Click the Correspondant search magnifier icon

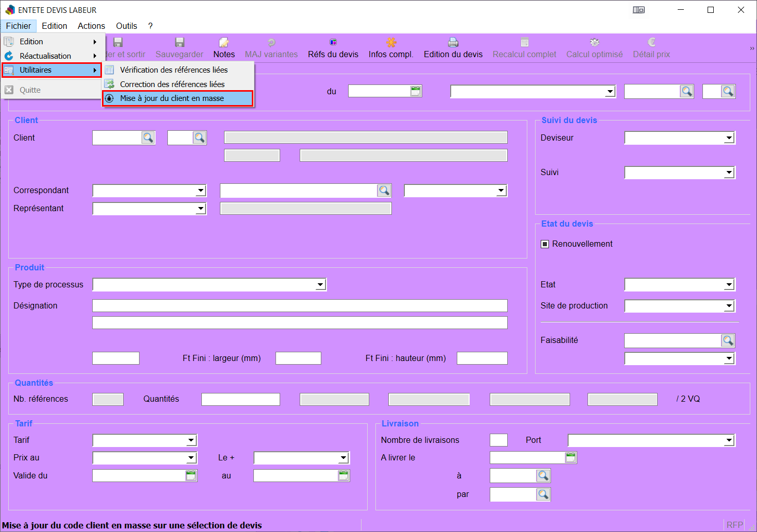pos(384,191)
